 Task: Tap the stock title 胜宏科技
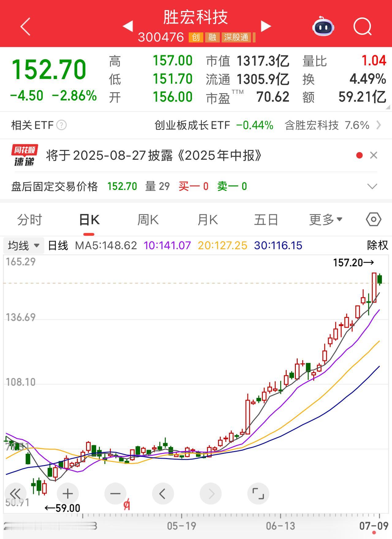196,17
